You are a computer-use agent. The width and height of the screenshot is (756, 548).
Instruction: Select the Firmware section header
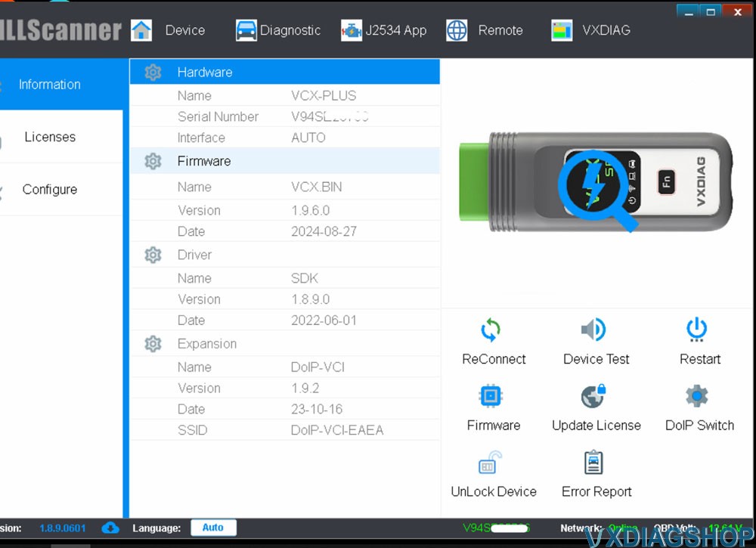pyautogui.click(x=284, y=161)
